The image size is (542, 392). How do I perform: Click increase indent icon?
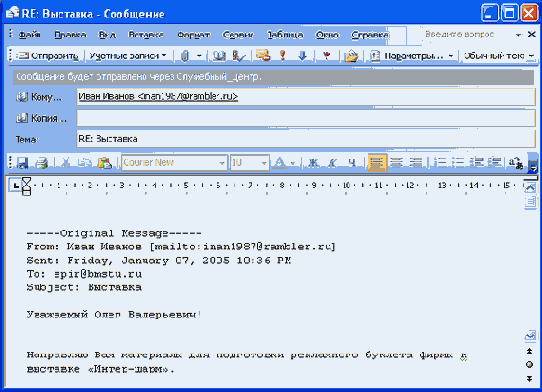click(x=495, y=162)
